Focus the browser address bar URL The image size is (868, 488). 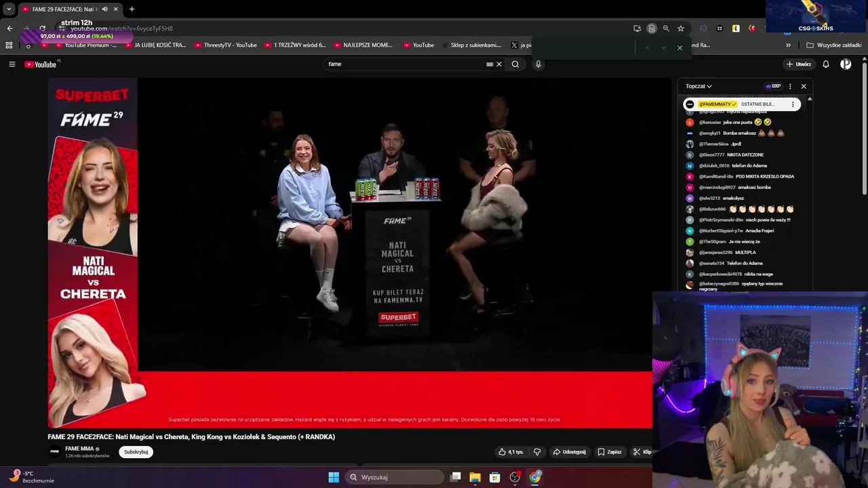click(122, 28)
